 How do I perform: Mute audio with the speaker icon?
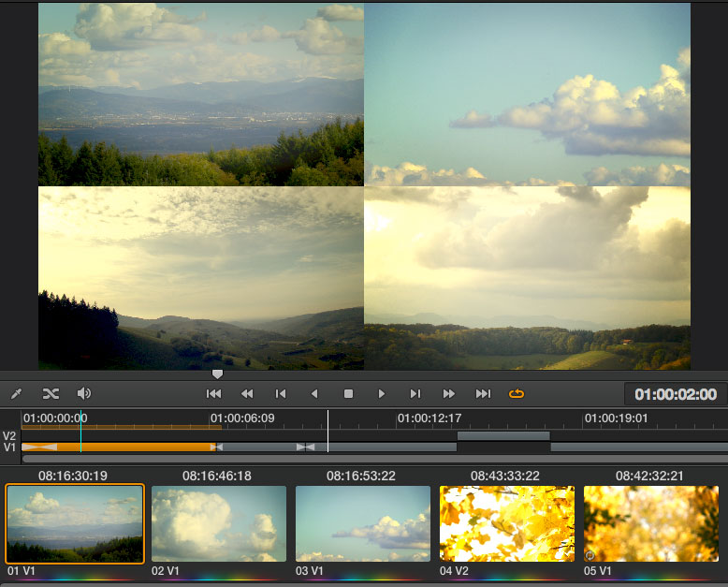pos(84,394)
